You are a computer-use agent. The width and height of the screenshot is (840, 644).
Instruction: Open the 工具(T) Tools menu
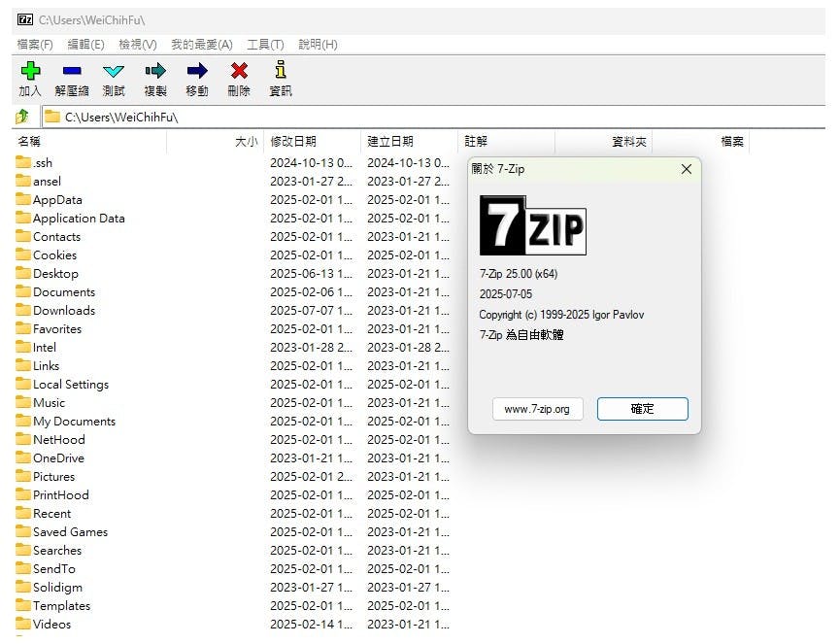265,45
